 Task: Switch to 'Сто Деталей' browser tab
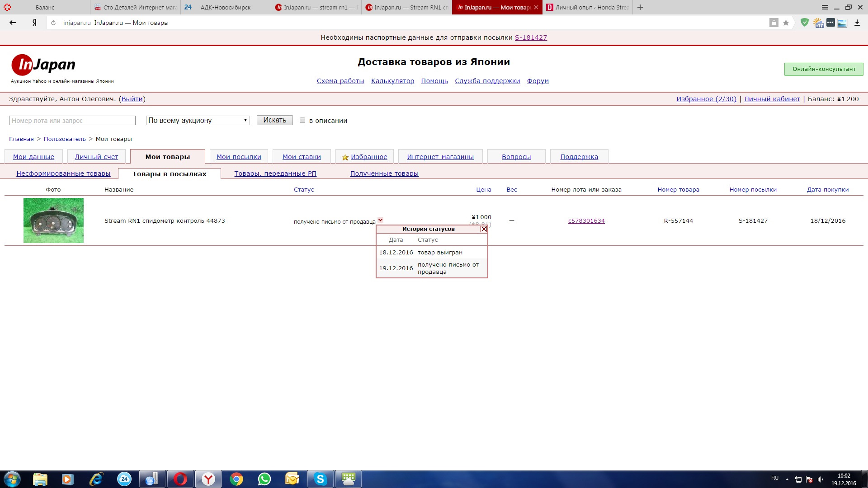click(136, 7)
